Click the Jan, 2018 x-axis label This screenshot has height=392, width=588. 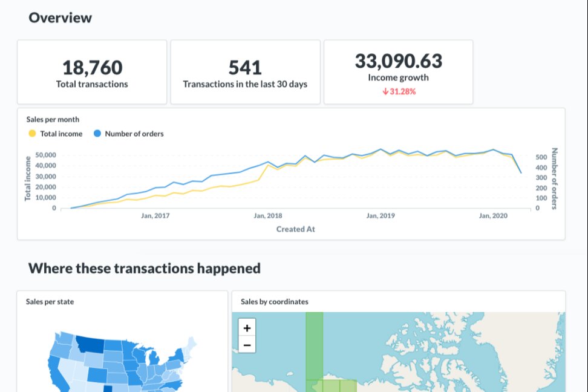point(268,216)
